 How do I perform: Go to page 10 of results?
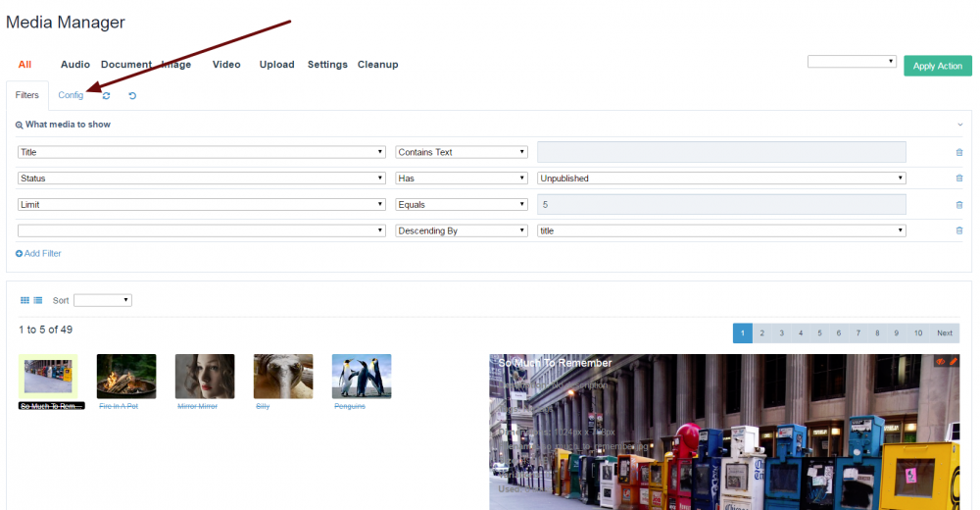(918, 332)
